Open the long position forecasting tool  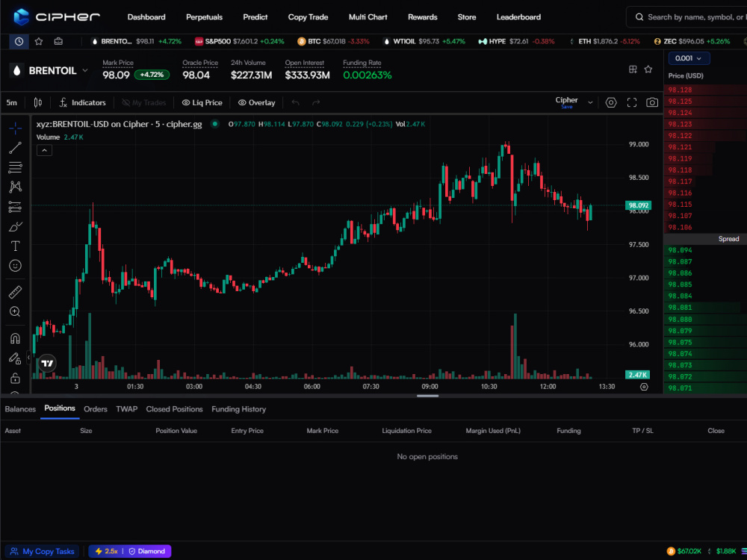[15, 207]
